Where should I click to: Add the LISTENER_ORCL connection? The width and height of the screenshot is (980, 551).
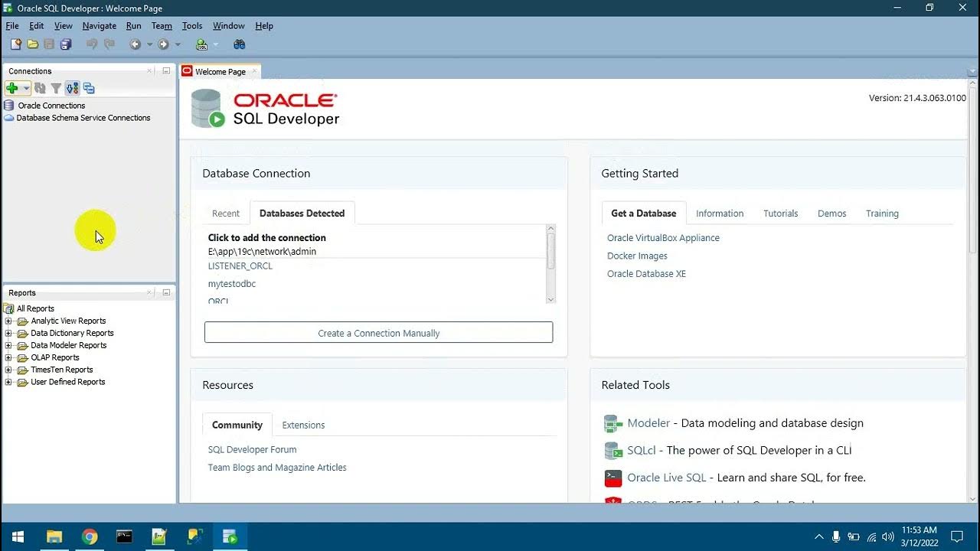240,266
